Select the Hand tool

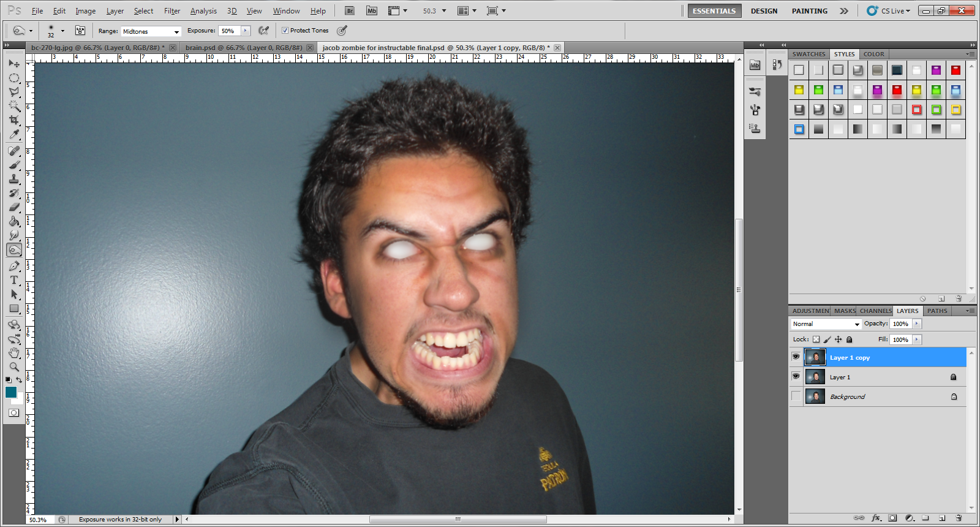pyautogui.click(x=14, y=353)
